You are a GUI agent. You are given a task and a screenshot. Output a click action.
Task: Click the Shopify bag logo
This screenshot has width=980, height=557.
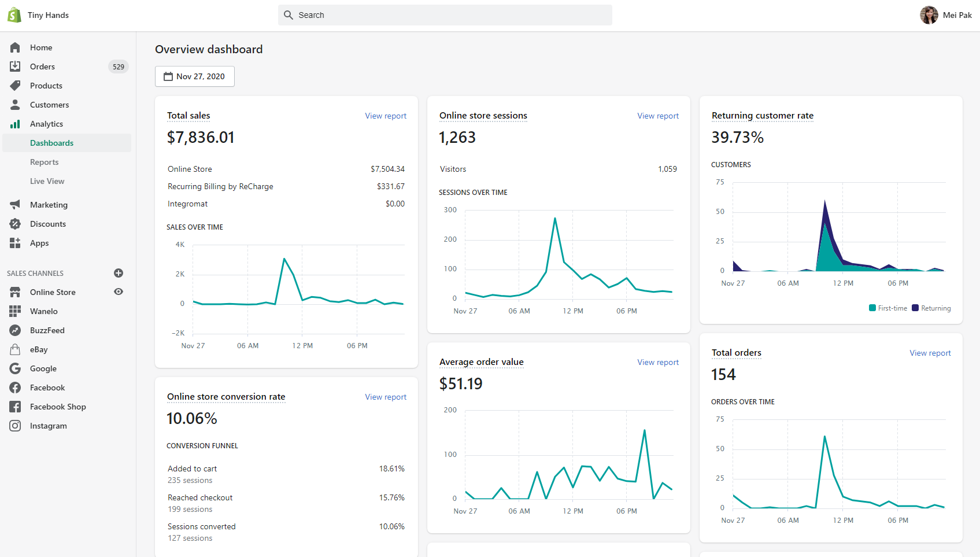14,15
